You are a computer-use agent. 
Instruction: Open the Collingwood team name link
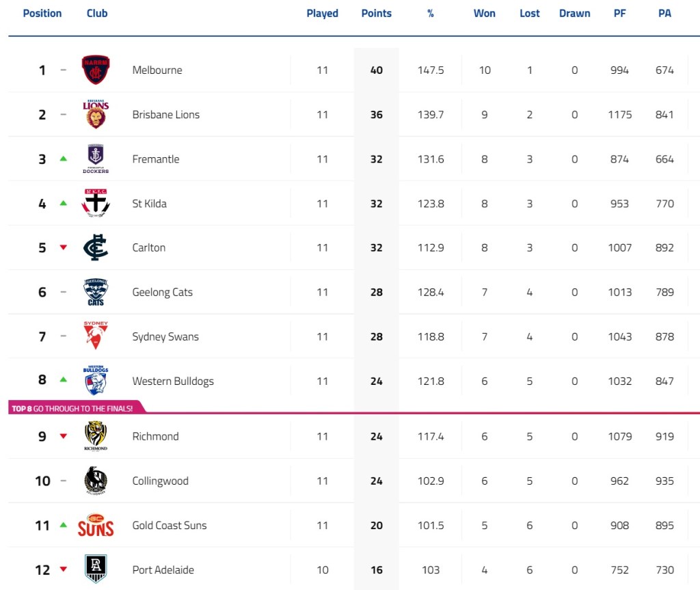click(160, 481)
